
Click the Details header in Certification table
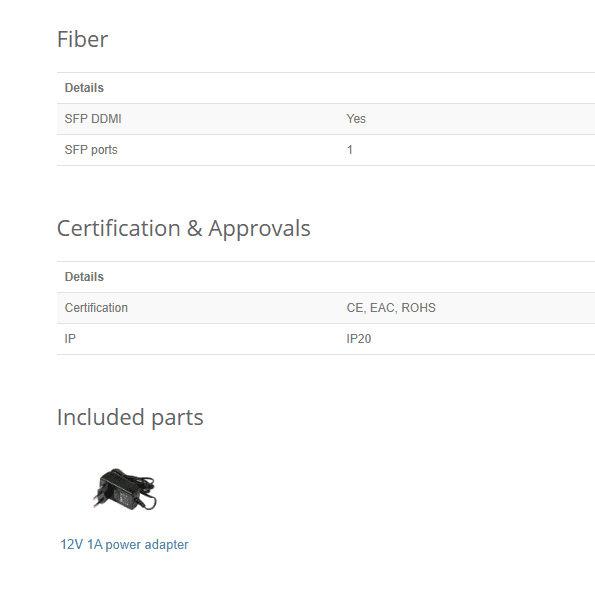coord(84,277)
